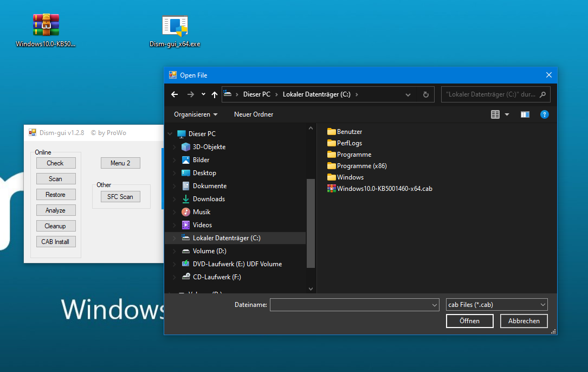Select Lokaler Datenträger (C:) in the tree
Viewport: 588px width, 372px height.
[235, 238]
